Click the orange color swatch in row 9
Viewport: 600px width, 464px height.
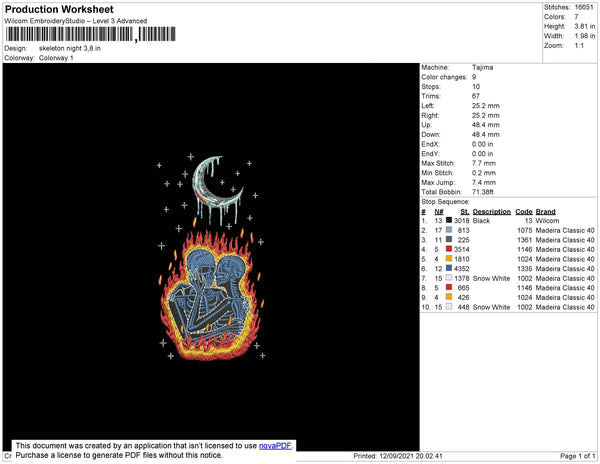pyautogui.click(x=449, y=297)
